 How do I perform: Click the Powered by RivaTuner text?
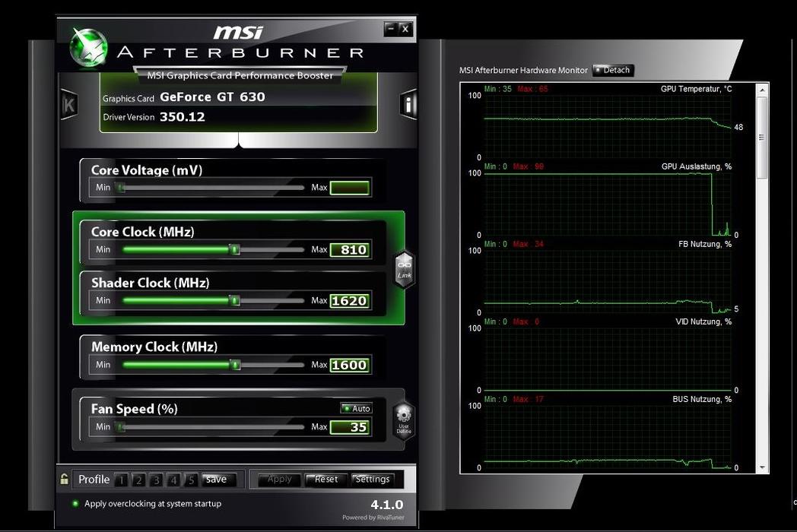(373, 518)
